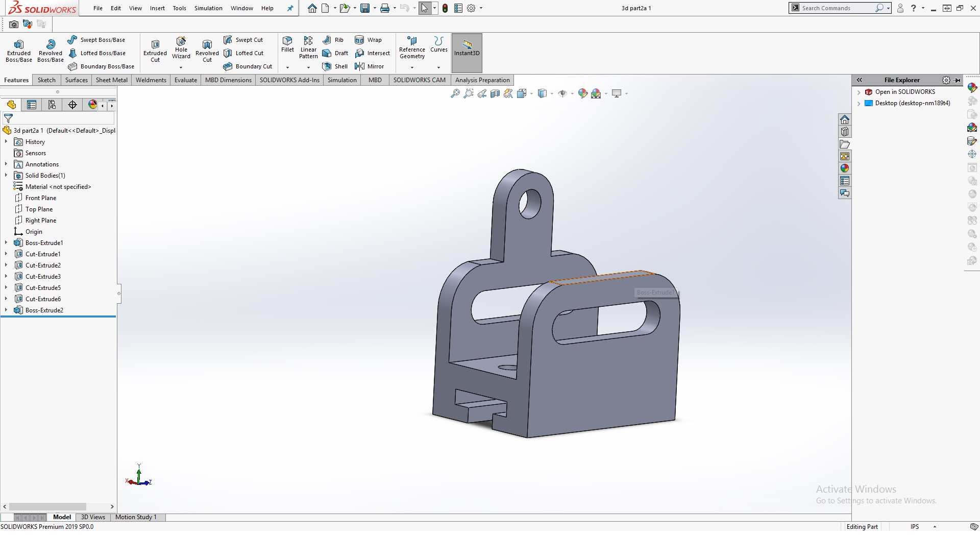Click Zoom to Fit icon
This screenshot has width=980, height=536.
pos(455,93)
